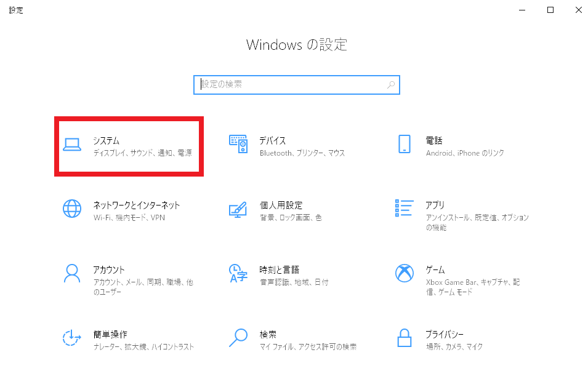Click the 時刻と言語 clock and letter icon
The width and height of the screenshot is (588, 387).
238,274
